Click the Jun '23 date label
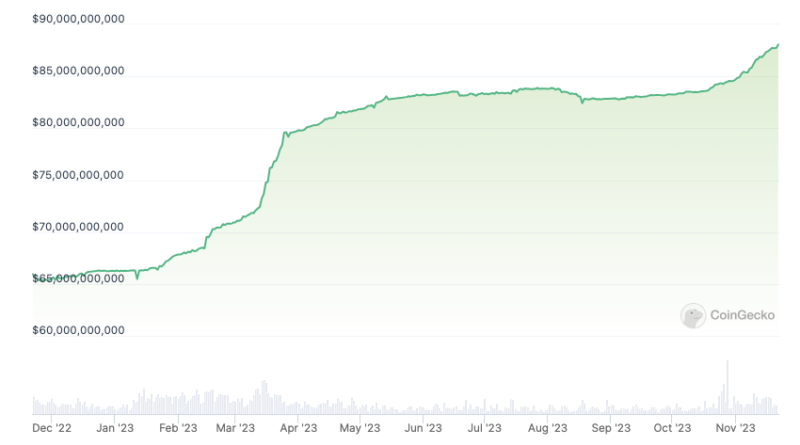This screenshot has height=445, width=800. 422,427
